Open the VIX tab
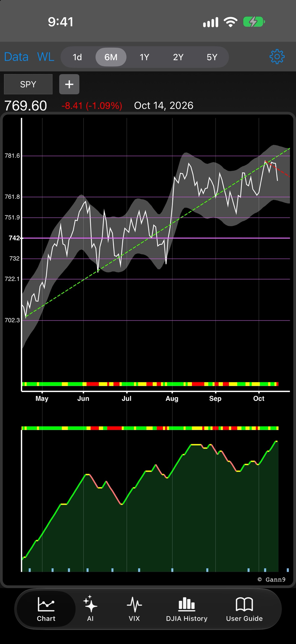 click(134, 610)
